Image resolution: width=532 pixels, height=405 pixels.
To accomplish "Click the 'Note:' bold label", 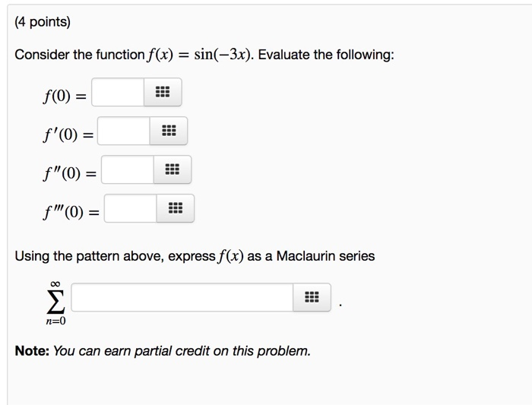I will 32,351.
